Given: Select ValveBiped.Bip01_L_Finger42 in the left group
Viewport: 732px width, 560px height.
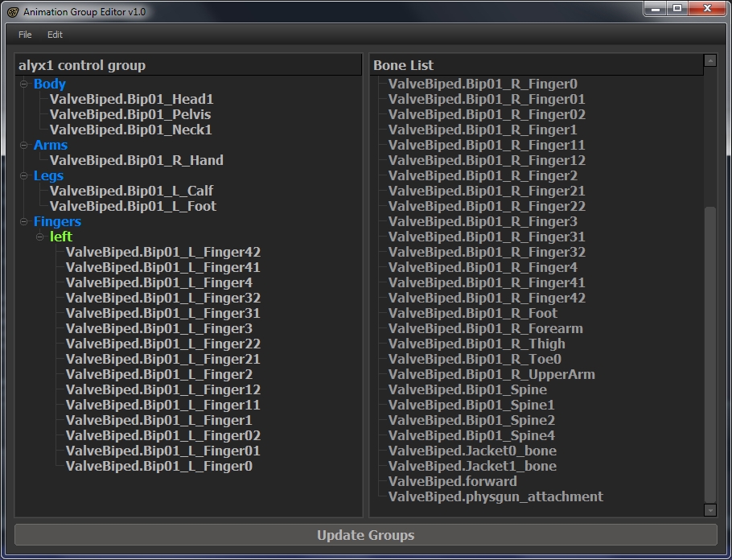Looking at the screenshot, I should [x=162, y=252].
